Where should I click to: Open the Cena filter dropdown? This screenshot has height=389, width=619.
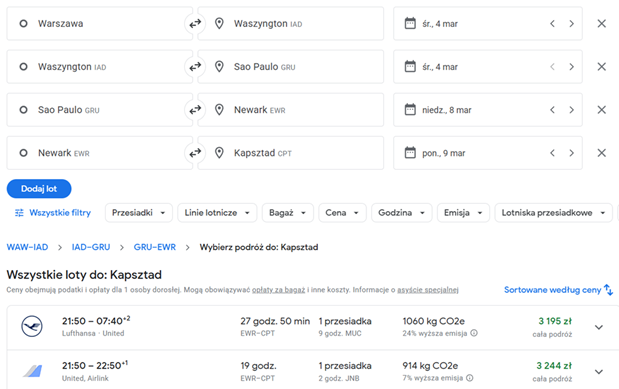coord(342,213)
